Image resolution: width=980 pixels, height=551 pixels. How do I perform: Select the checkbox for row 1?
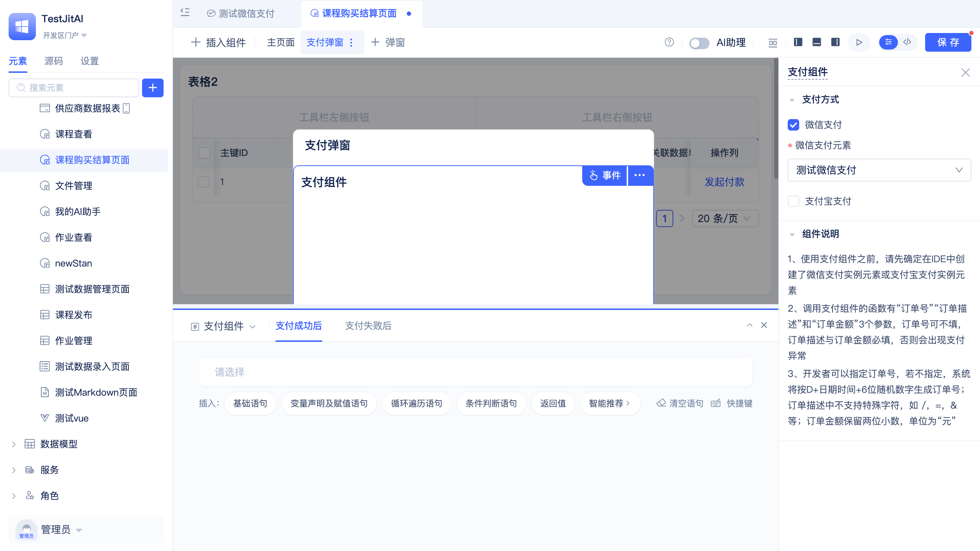203,182
